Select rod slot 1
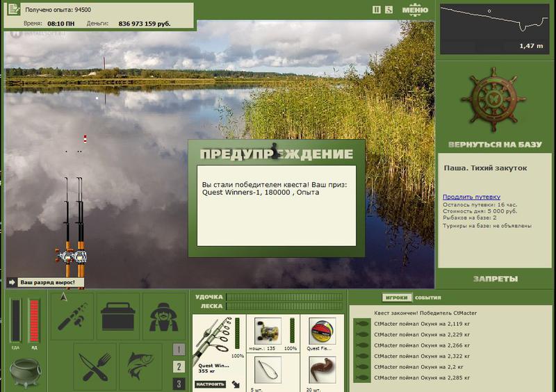The image size is (556, 392). pos(179,350)
